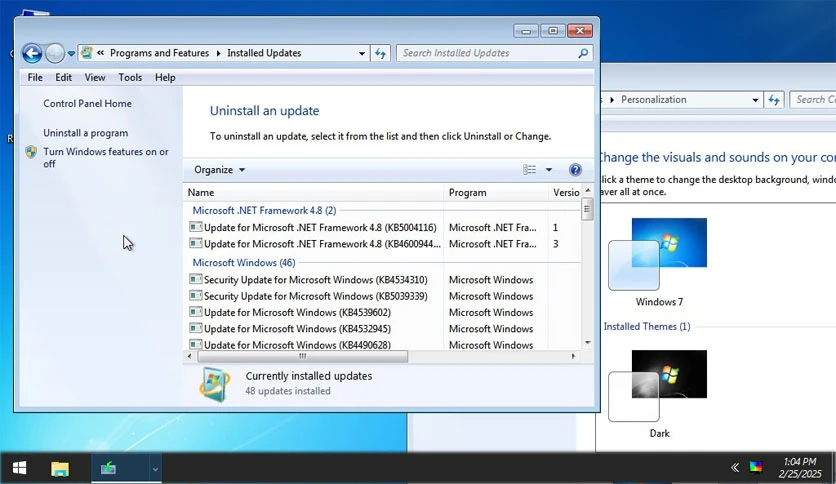Show hidden tray icons chevron
The width and height of the screenshot is (836, 484).
tap(735, 468)
